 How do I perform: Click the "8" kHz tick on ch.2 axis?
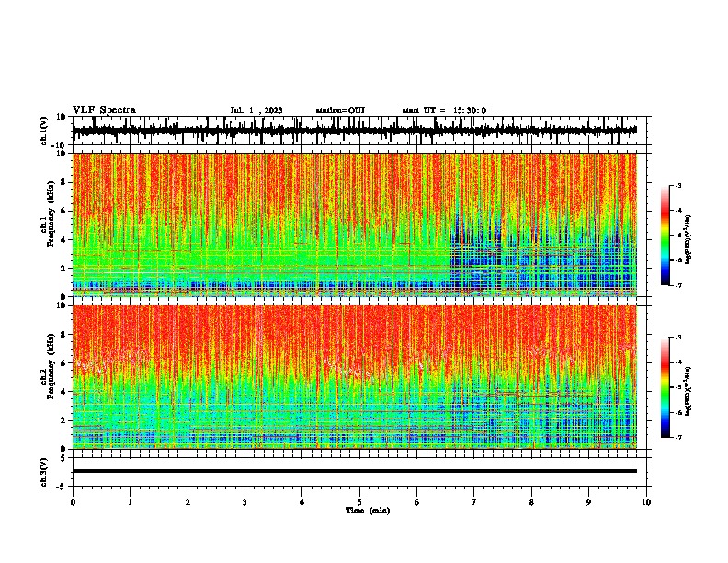[63, 335]
